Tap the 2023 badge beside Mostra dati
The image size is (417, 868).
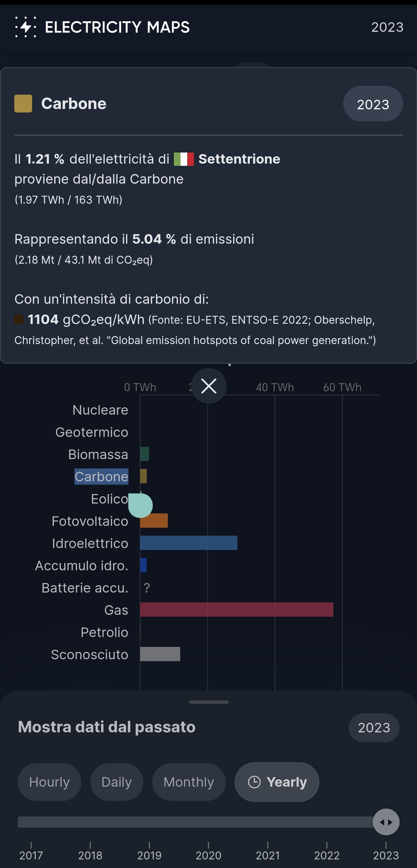(x=374, y=728)
